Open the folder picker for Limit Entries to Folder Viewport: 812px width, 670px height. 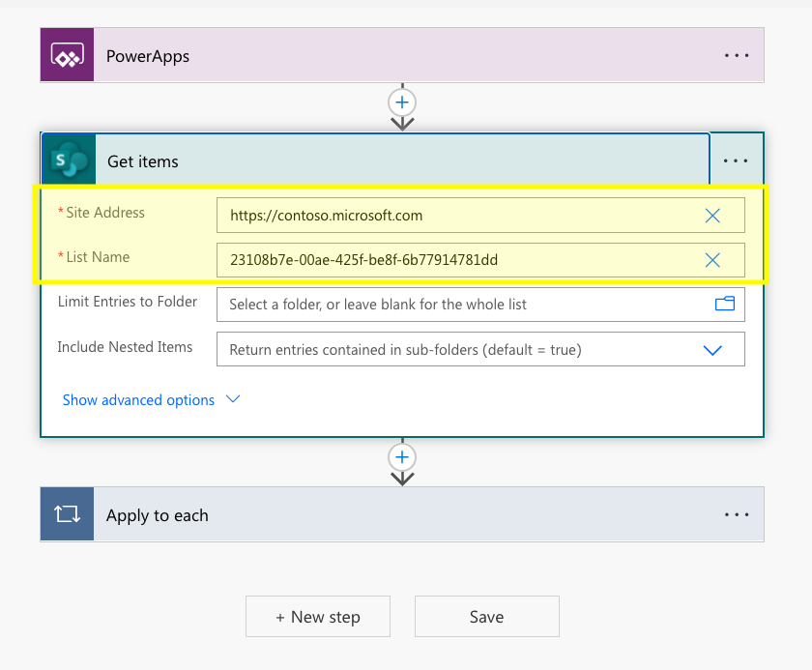(724, 304)
